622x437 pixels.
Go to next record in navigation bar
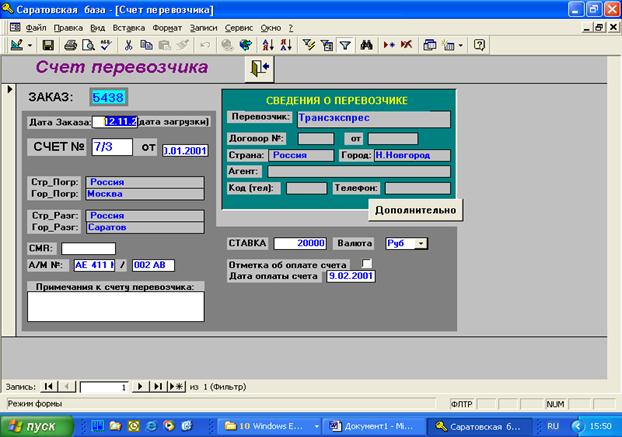tap(142, 385)
